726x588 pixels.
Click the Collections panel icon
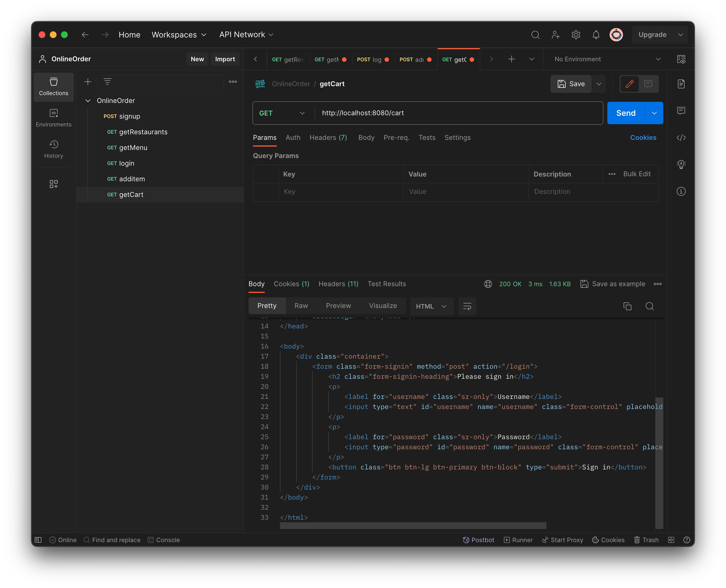click(54, 86)
